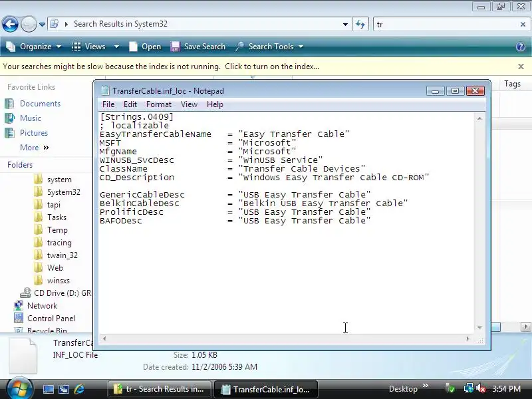Click Notepad horizontal scrollbar right arrow
This screenshot has width=532, height=399.
click(468, 338)
